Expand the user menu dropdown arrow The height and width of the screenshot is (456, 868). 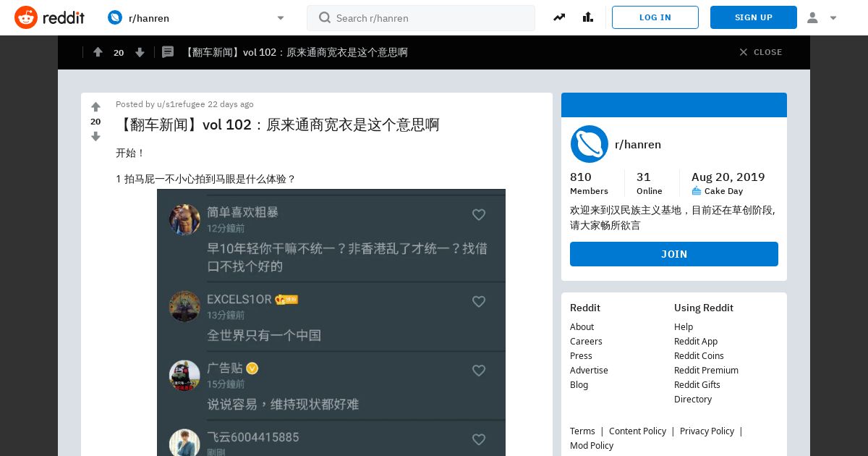click(833, 18)
